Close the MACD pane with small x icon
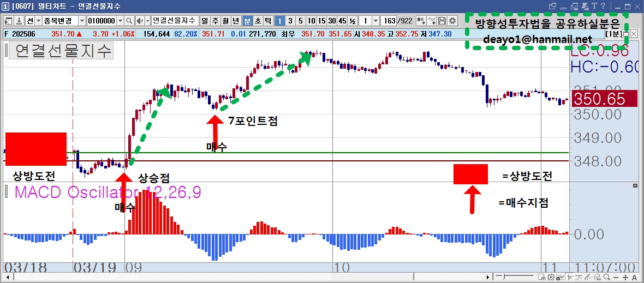The height and width of the screenshot is (283, 644). click(635, 186)
